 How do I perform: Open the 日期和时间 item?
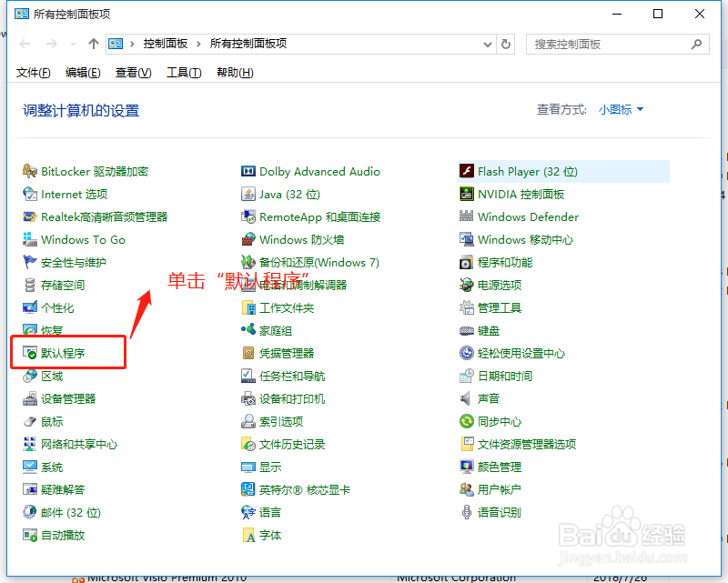(x=505, y=376)
